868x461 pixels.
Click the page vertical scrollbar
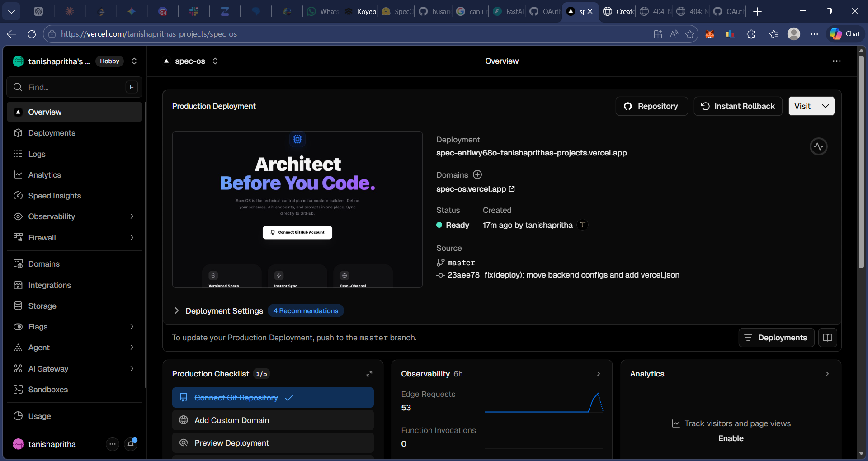(x=861, y=162)
